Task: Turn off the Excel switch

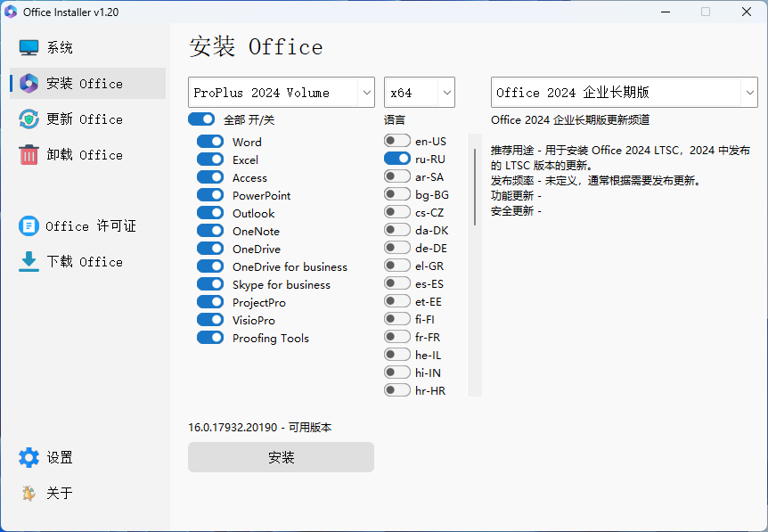Action: pos(210,160)
